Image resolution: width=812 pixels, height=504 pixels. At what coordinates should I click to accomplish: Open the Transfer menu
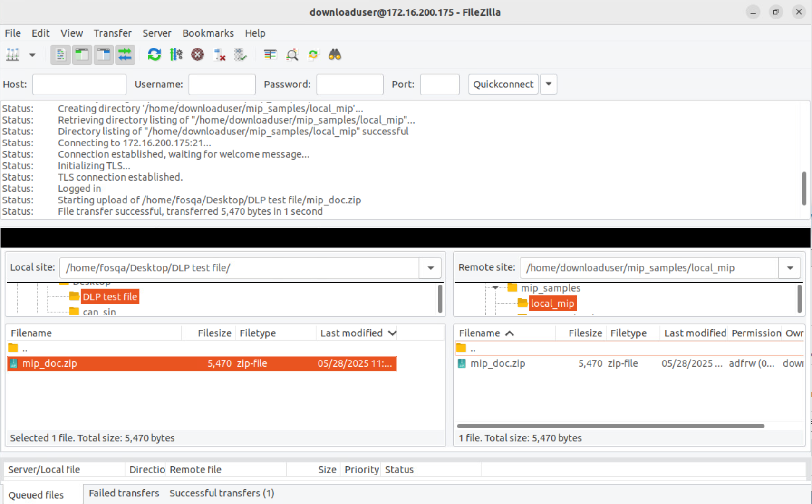click(113, 33)
